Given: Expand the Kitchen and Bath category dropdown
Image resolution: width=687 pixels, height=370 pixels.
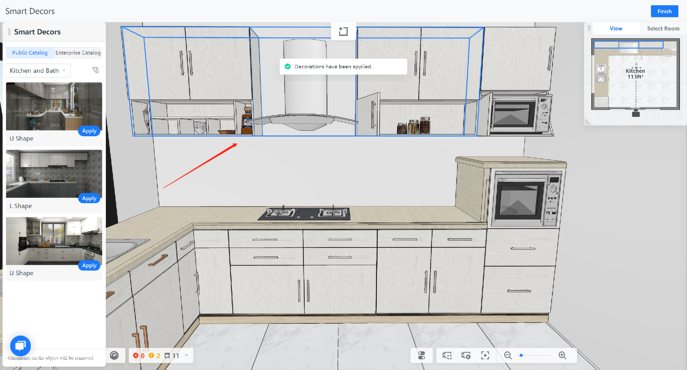Looking at the screenshot, I should (38, 71).
